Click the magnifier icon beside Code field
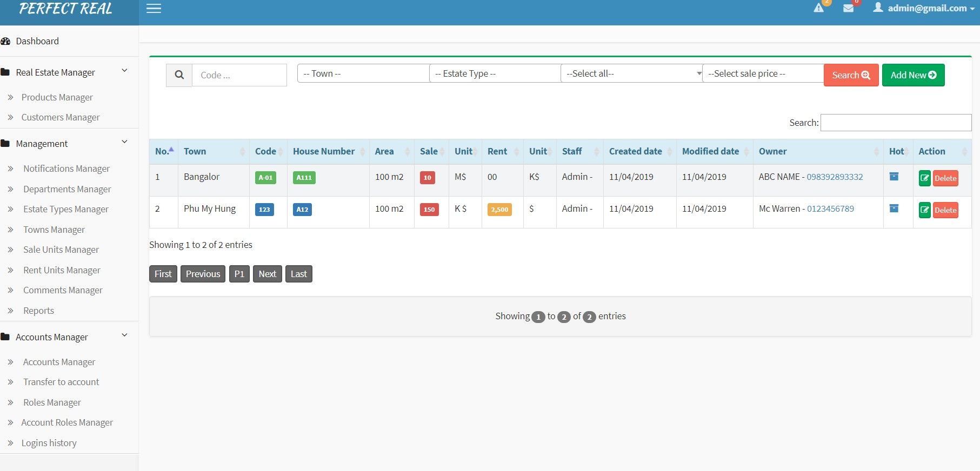The image size is (980, 471). tap(179, 75)
